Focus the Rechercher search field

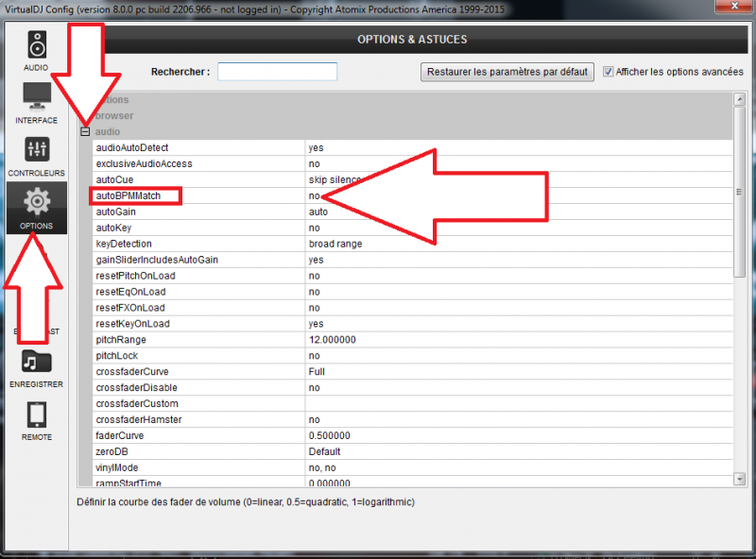pyautogui.click(x=277, y=72)
